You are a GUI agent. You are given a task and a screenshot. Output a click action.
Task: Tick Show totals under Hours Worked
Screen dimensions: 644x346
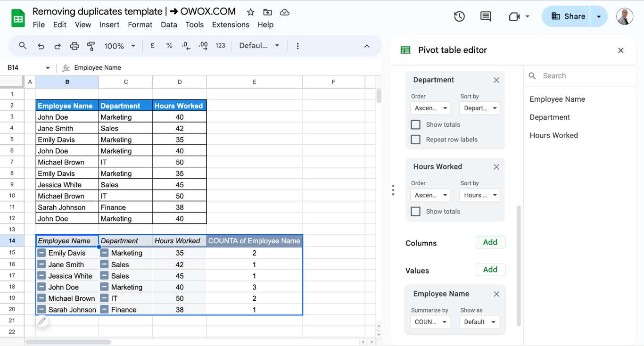coord(415,211)
